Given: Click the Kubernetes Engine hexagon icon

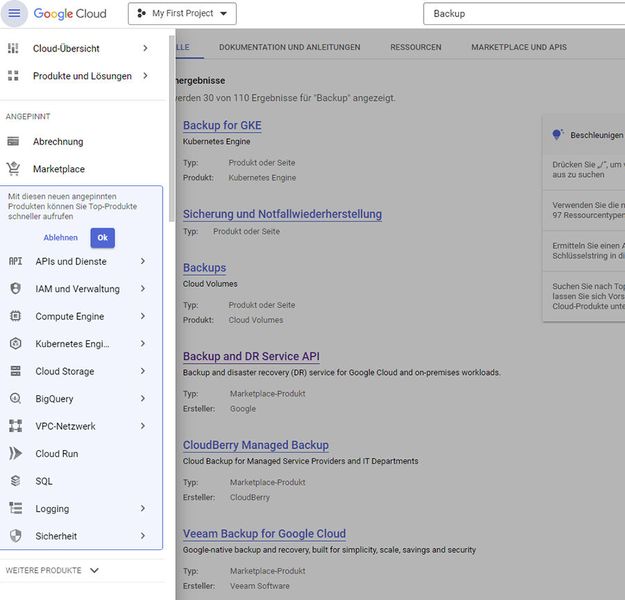Looking at the screenshot, I should [x=16, y=344].
